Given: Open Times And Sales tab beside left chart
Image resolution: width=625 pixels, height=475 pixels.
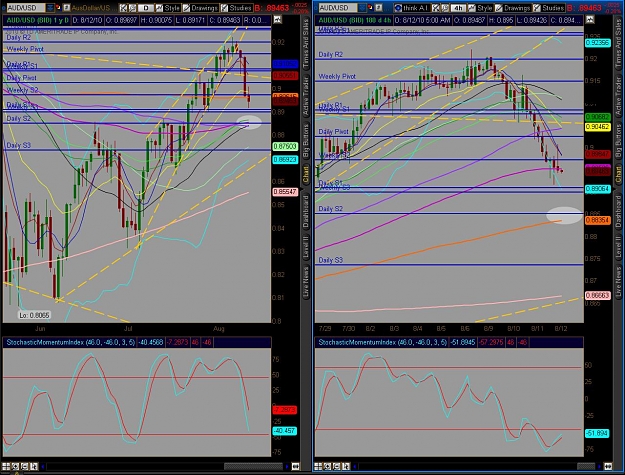Looking at the screenshot, I should pyautogui.click(x=306, y=44).
